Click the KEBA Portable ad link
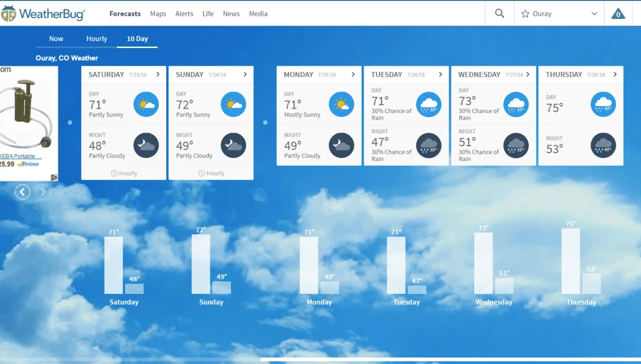 (x=21, y=156)
